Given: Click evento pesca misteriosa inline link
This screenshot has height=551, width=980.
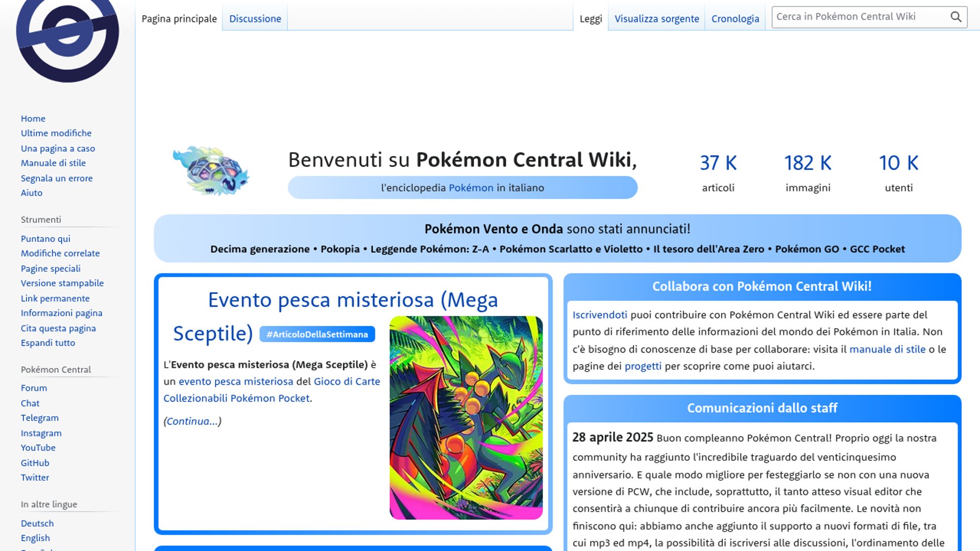Looking at the screenshot, I should click(236, 382).
